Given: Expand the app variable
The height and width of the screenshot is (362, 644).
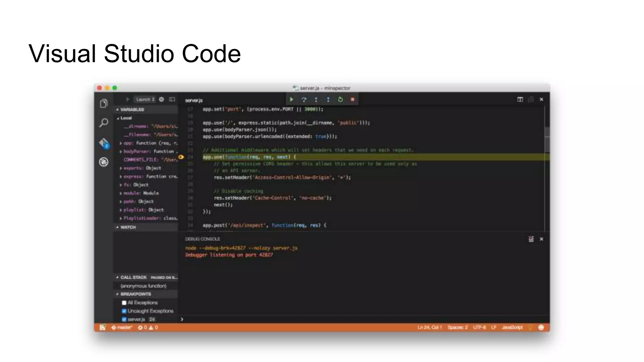Looking at the screenshot, I should pyautogui.click(x=121, y=143).
